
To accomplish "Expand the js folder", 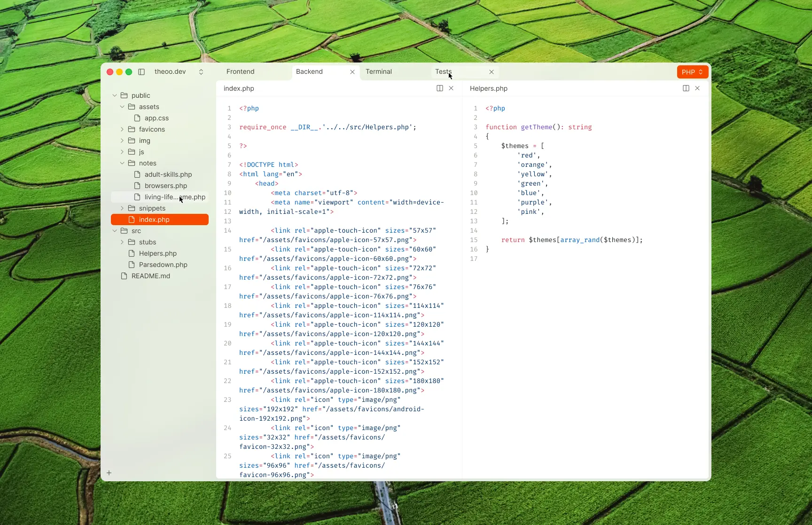I will [122, 151].
